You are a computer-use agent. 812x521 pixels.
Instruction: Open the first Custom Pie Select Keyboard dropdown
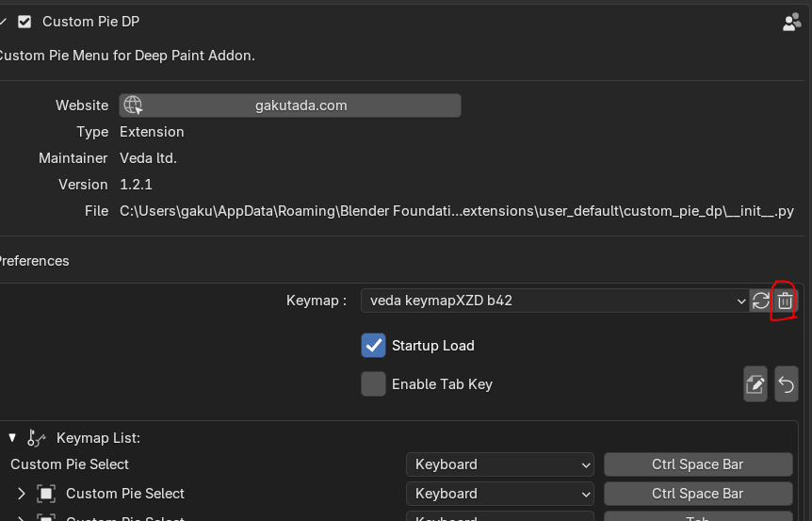pos(499,464)
